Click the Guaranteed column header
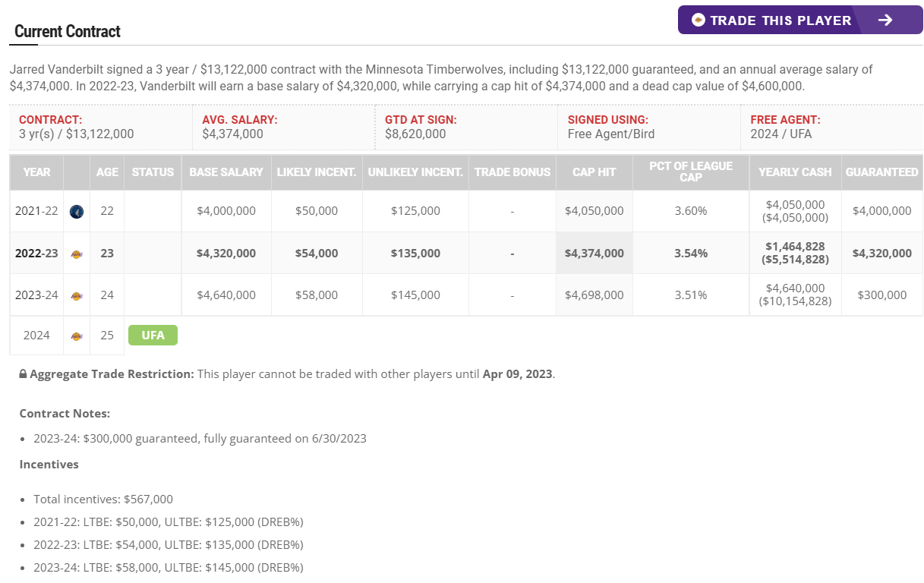The height and width of the screenshot is (583, 924). pos(881,172)
